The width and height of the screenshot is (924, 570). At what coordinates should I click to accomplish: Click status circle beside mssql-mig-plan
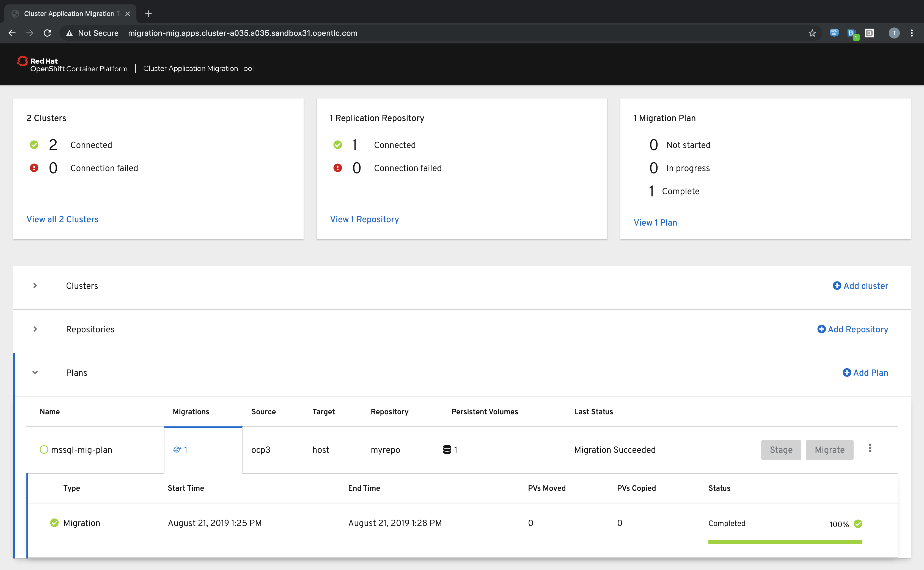44,449
